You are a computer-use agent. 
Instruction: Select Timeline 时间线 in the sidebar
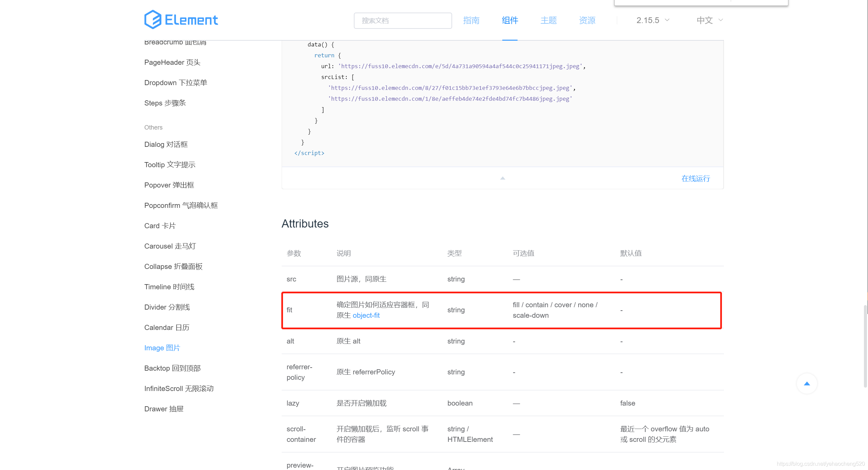[169, 287]
